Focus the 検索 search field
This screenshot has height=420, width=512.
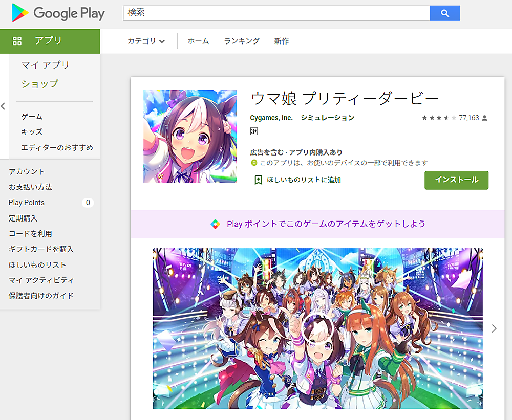click(x=276, y=13)
